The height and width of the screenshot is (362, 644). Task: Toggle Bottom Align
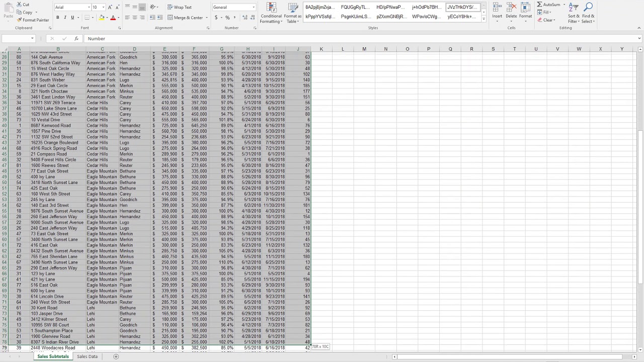tap(142, 7)
